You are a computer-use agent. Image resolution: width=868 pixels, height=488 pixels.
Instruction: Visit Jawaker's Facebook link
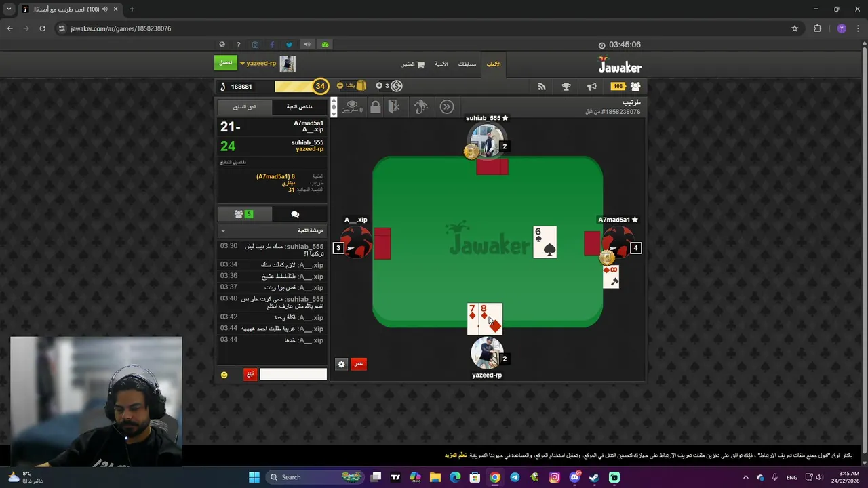tap(272, 45)
